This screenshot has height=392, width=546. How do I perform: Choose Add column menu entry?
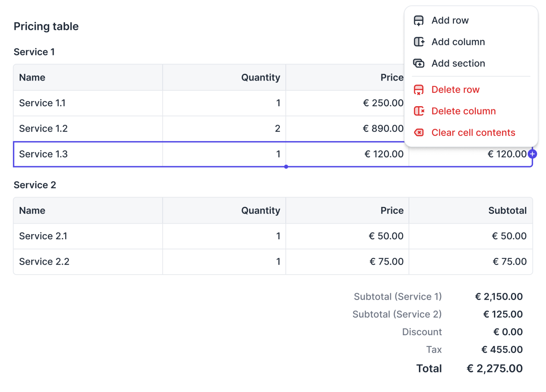point(471,42)
